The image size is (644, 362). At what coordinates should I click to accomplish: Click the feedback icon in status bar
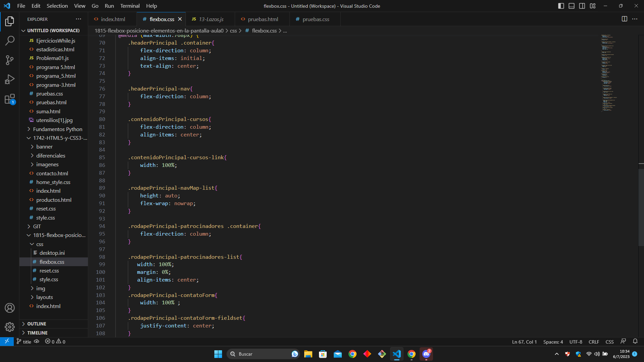623,342
